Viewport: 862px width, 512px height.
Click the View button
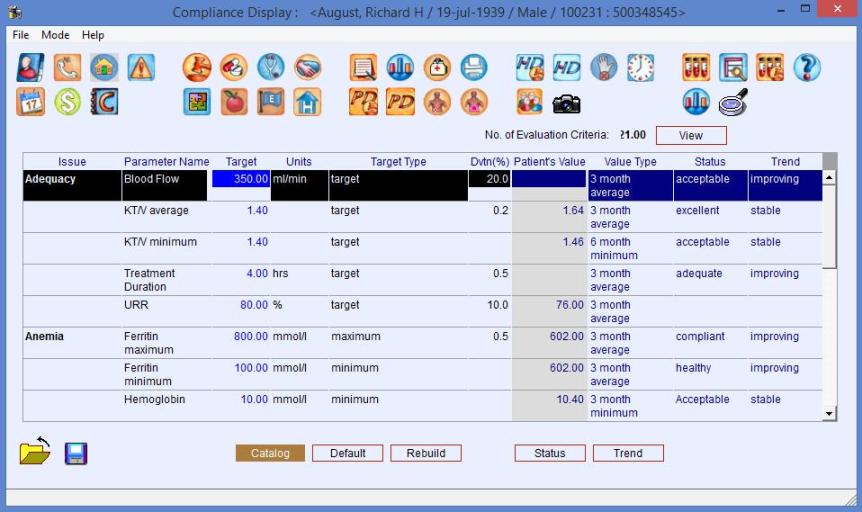point(691,135)
